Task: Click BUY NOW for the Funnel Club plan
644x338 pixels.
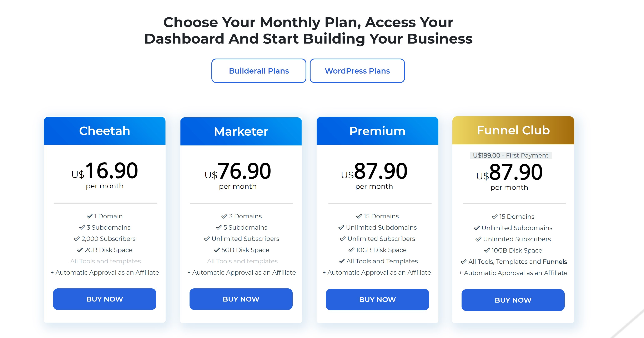Action: pos(513,300)
